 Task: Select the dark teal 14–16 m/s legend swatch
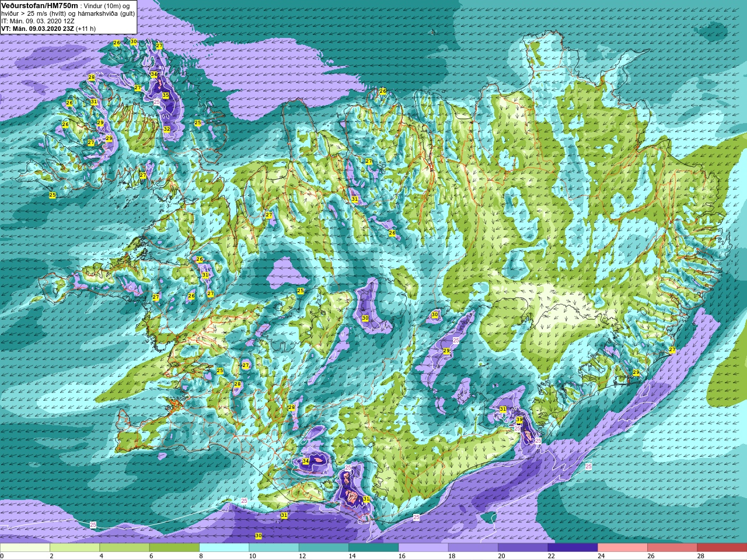point(373,548)
